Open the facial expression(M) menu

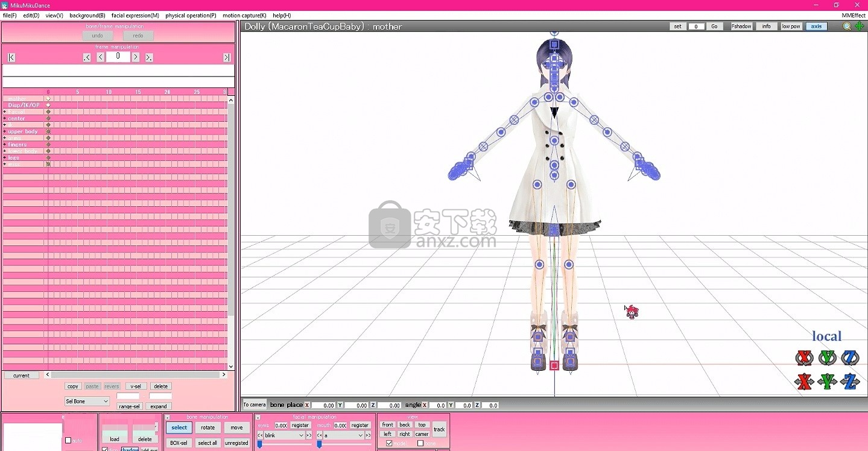[135, 15]
